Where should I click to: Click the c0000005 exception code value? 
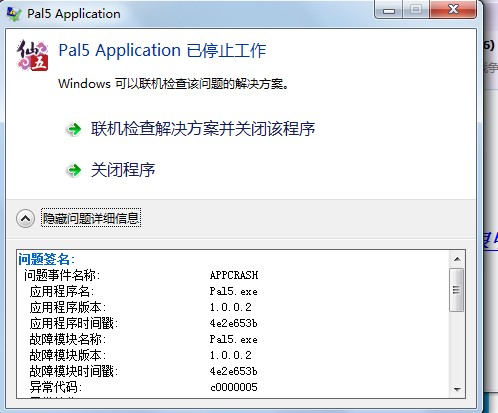[234, 387]
